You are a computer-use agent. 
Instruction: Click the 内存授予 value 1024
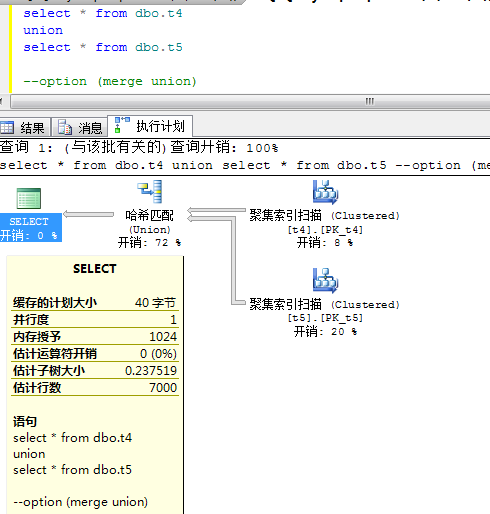[x=163, y=337]
